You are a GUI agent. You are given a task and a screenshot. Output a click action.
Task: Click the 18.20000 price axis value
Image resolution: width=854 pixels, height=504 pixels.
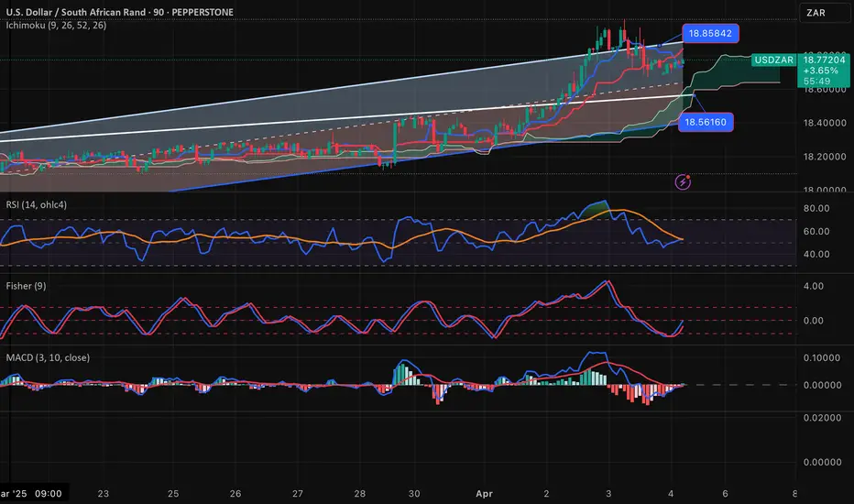[x=825, y=157]
